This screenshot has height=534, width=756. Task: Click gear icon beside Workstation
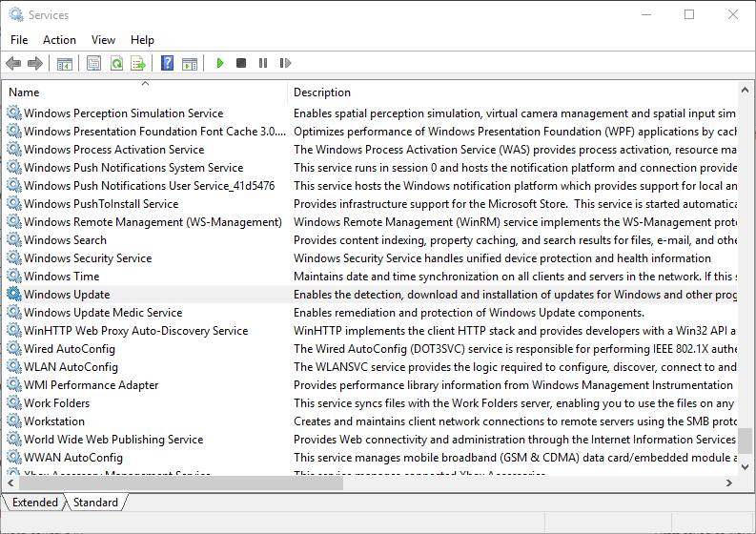tap(14, 421)
